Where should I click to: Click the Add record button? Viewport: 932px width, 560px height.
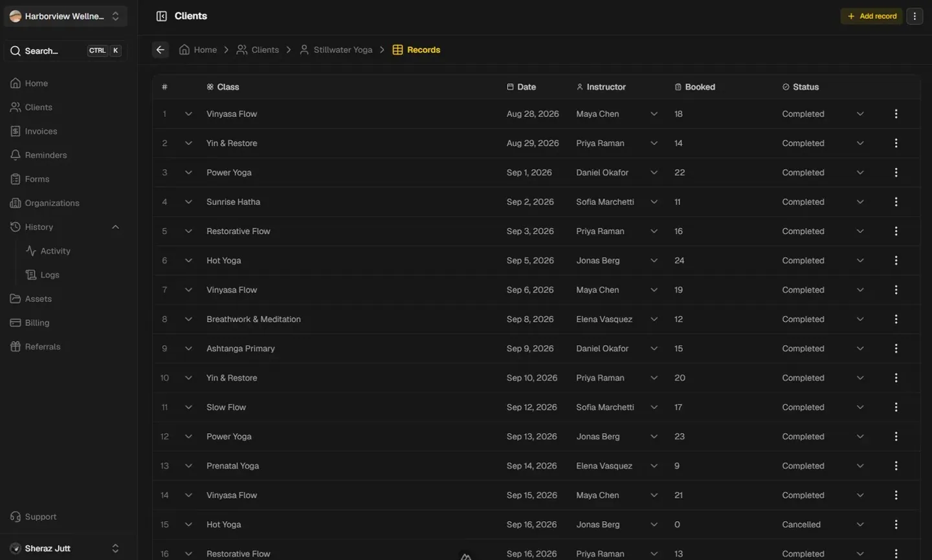[x=871, y=16]
